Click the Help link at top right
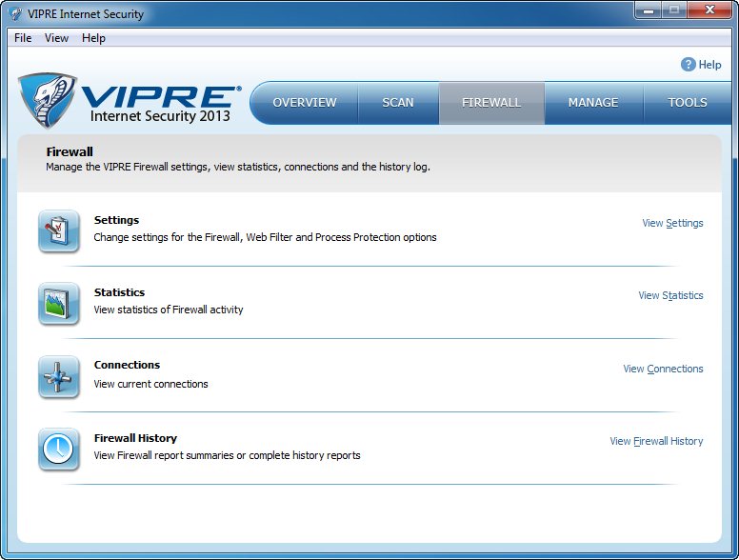 click(709, 65)
